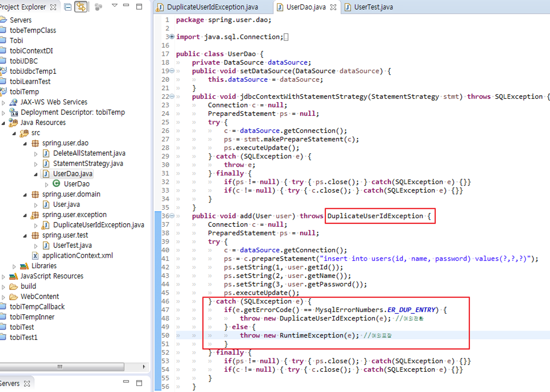This screenshot has height=392, width=550.
Task: Open DeleteAllStatement.java file
Action: pos(89,153)
